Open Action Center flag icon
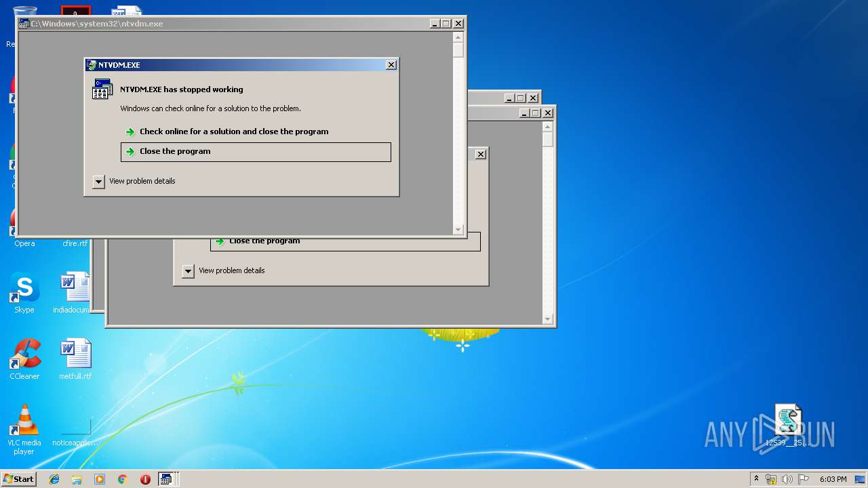Screen dimensions: 868x488 click(x=804, y=479)
